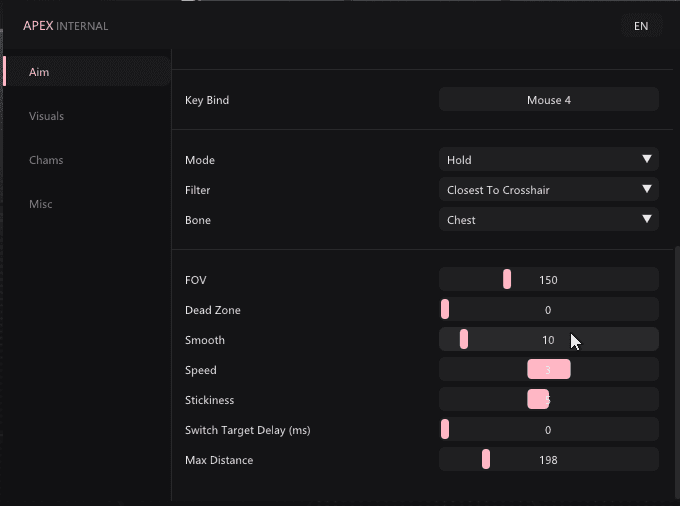Open the Bone dropdown set to Chest

(549, 219)
